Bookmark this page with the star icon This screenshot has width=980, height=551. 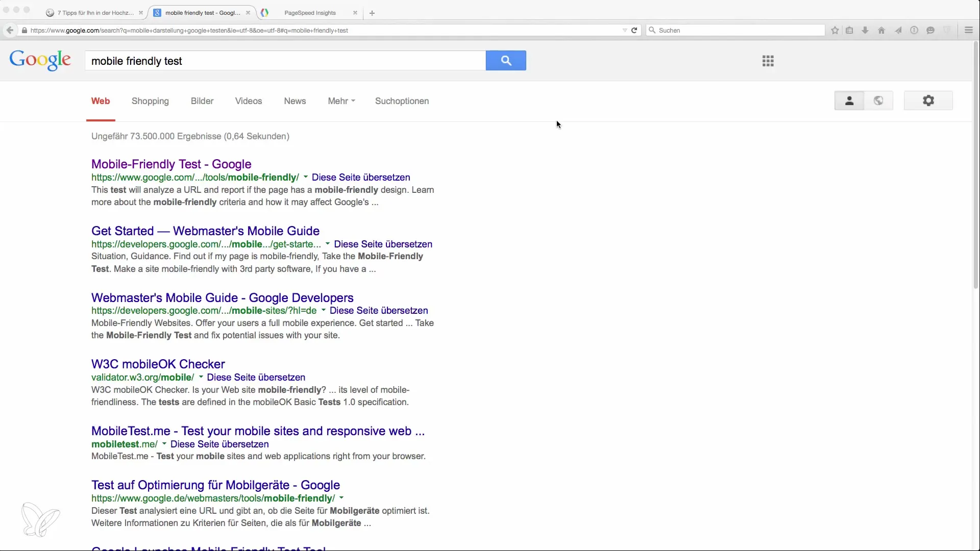[x=835, y=31]
